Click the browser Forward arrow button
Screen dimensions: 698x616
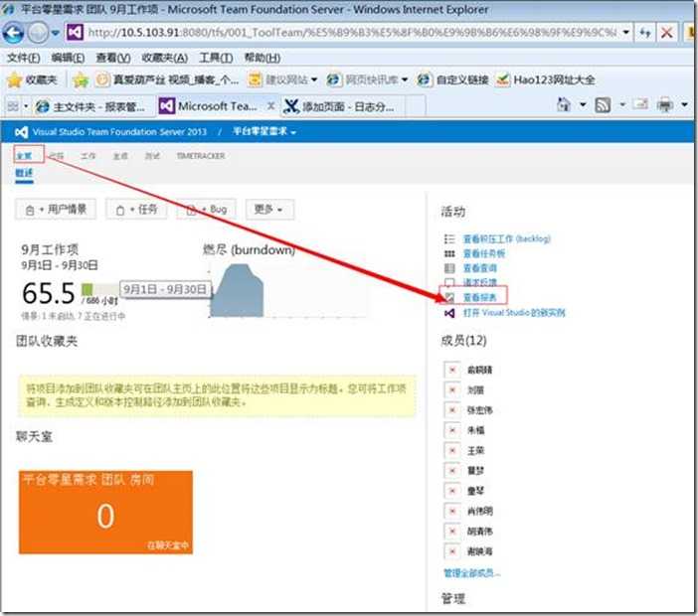click(38, 33)
